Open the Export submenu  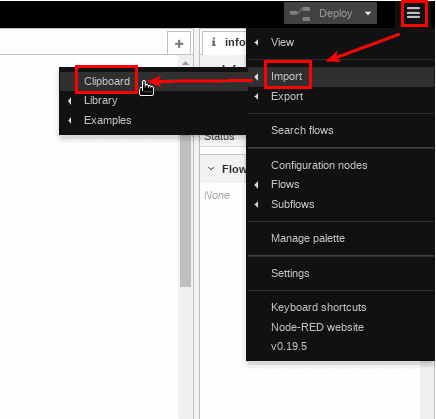(x=340, y=97)
